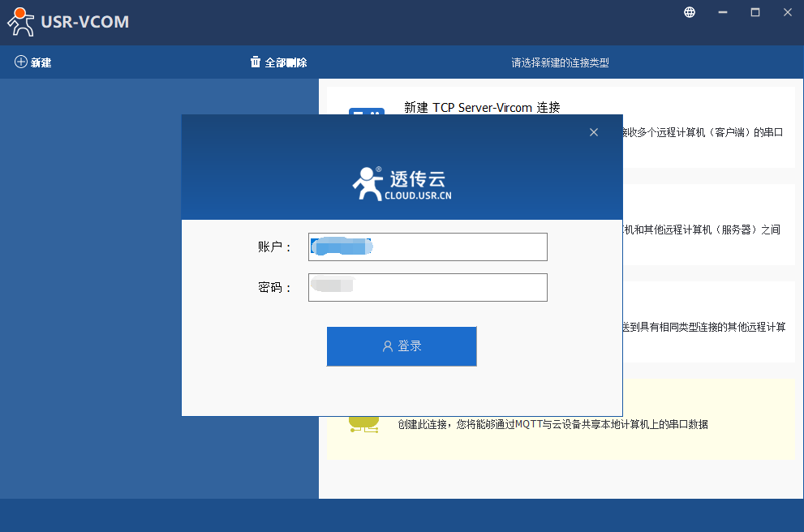
Task: Focus the 账户 input field
Action: (x=428, y=247)
